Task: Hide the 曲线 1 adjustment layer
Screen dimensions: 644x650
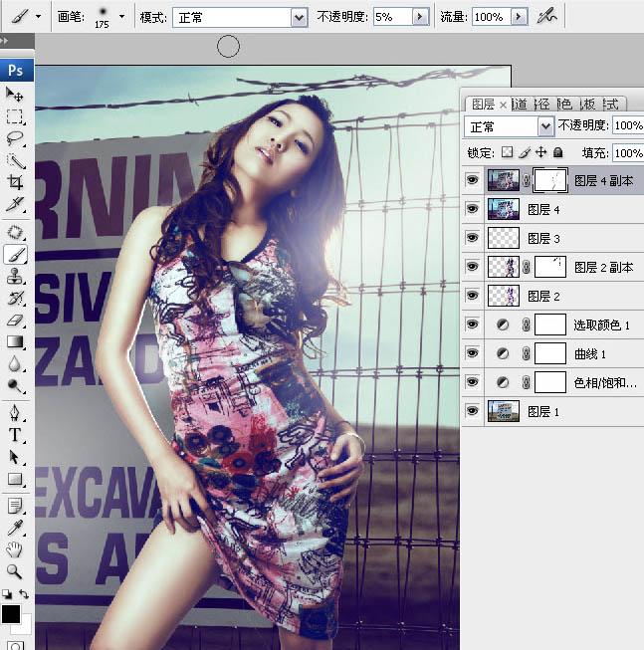Action: [x=472, y=353]
